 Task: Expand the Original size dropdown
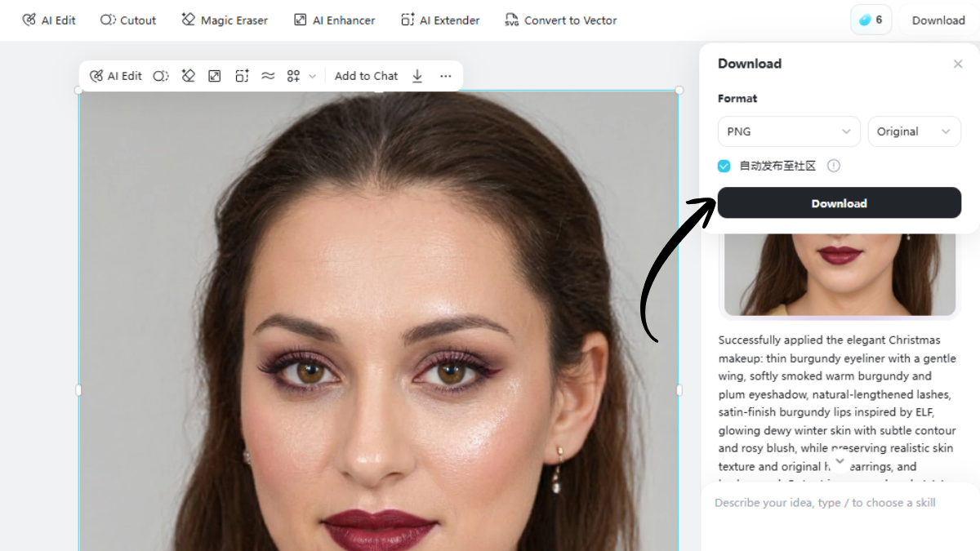(x=914, y=131)
